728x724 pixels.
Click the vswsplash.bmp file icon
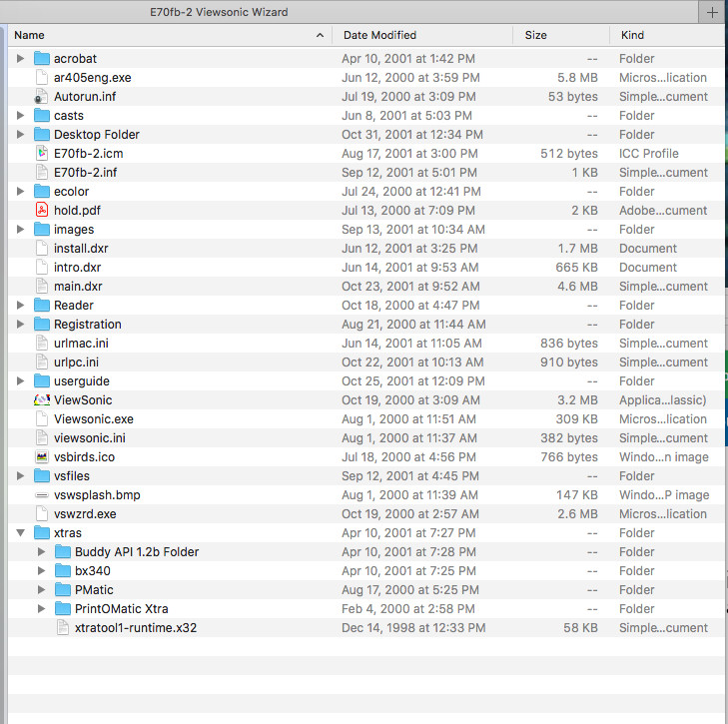coord(42,495)
